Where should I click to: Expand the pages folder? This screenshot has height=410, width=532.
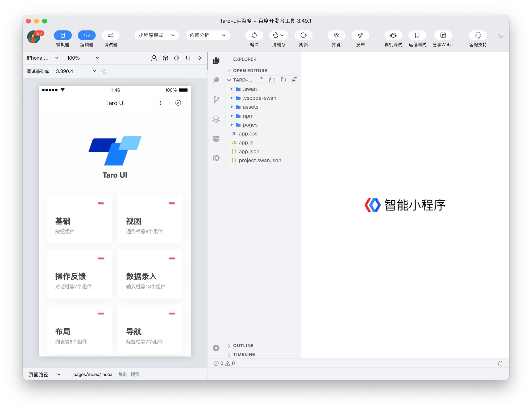tap(250, 125)
